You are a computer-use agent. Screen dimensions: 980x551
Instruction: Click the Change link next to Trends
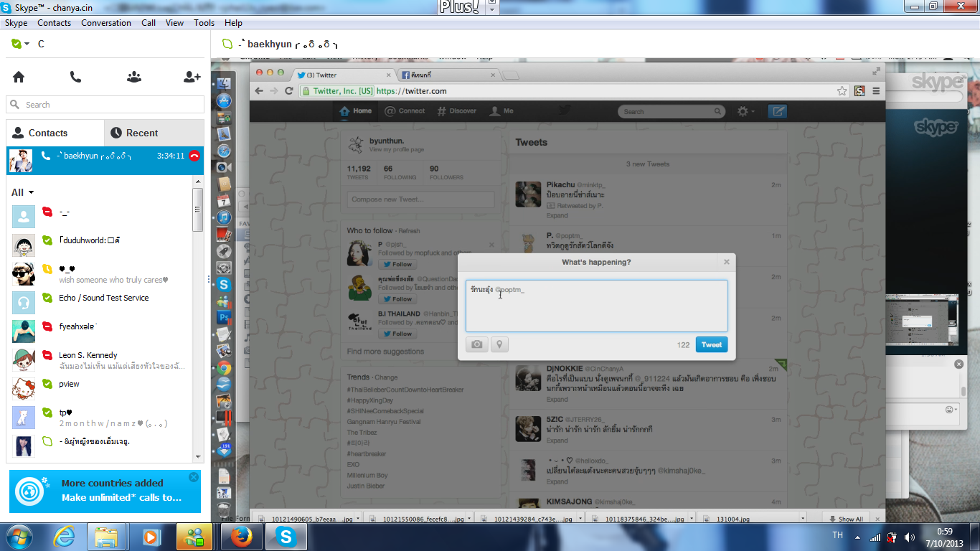click(x=386, y=377)
